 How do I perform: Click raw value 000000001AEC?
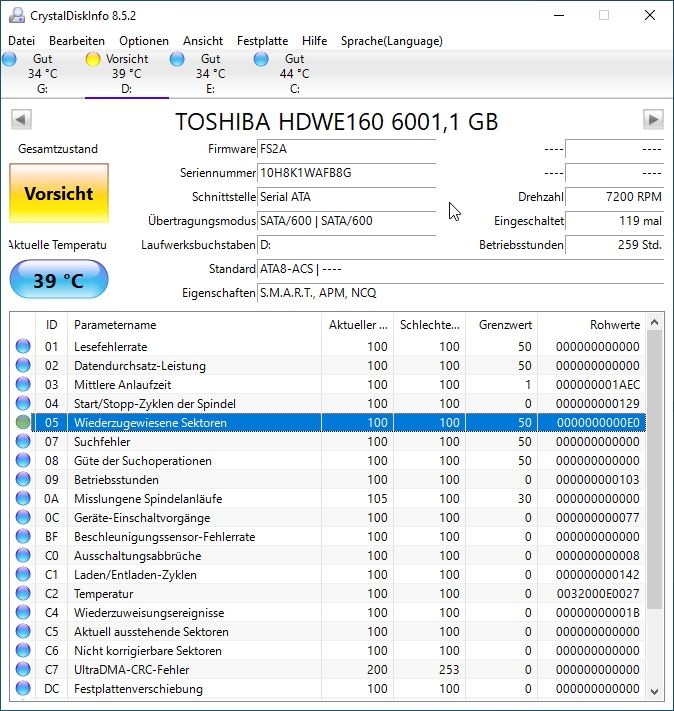click(x=598, y=385)
